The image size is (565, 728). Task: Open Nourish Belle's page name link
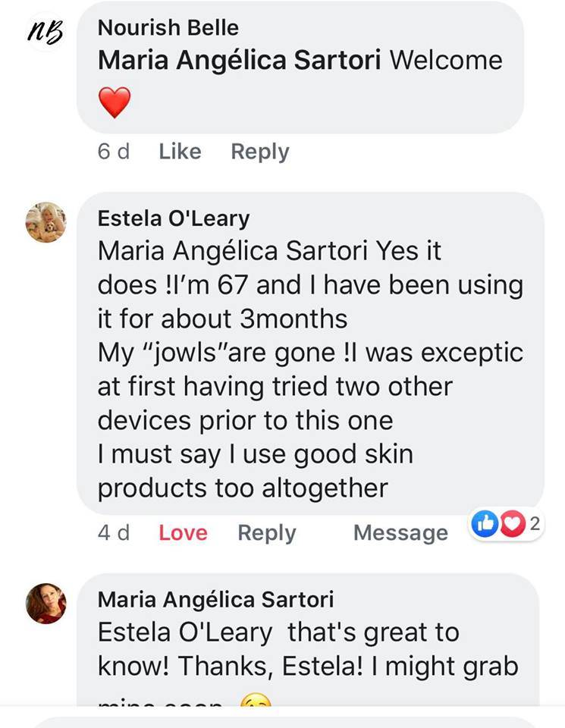168,28
